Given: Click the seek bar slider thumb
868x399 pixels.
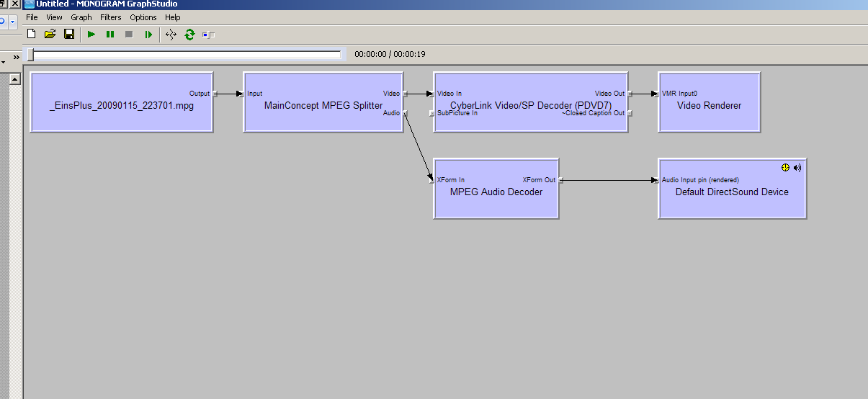Looking at the screenshot, I should tap(30, 54).
